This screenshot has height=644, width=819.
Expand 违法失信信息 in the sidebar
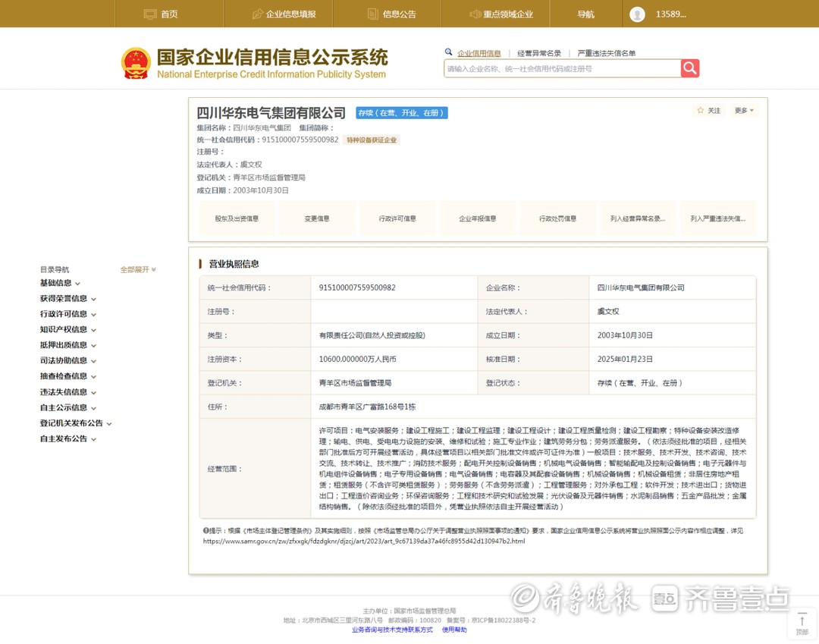68,392
